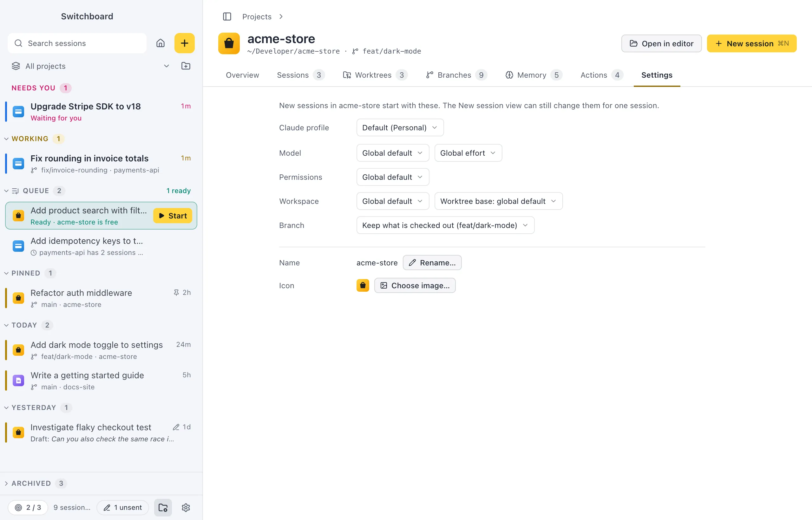Click the 1 unsent pill
This screenshot has width=812, height=520.
[123, 508]
